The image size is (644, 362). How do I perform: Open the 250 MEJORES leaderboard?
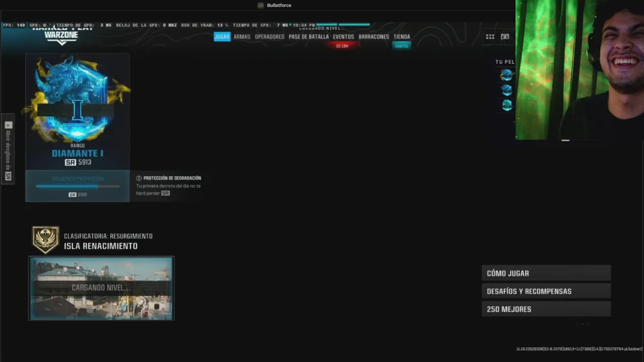coord(546,309)
